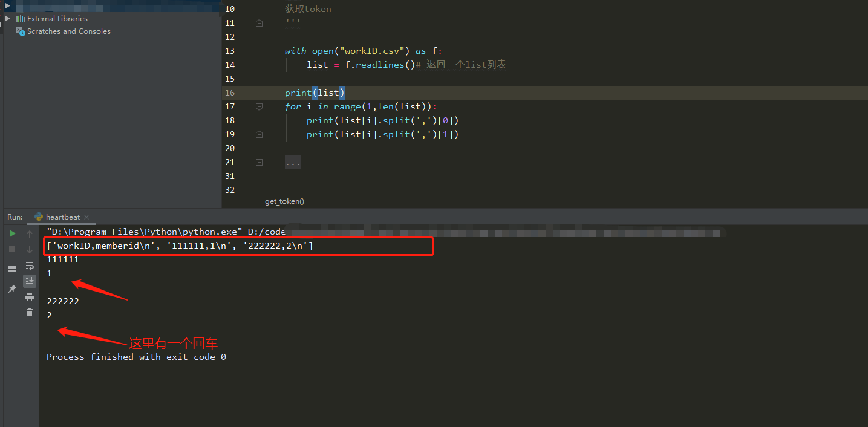Restore layout in the Run tool window
The width and height of the screenshot is (868, 427).
[12, 269]
